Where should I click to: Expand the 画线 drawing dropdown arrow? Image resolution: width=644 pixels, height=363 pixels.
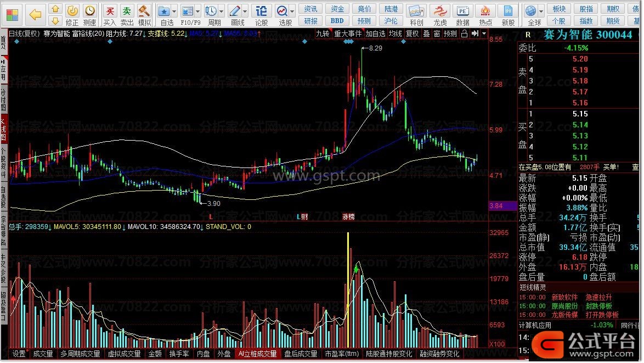click(245, 11)
